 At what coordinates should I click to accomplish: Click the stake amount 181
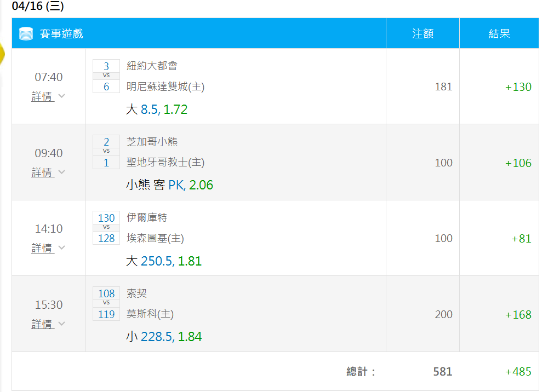tap(443, 87)
